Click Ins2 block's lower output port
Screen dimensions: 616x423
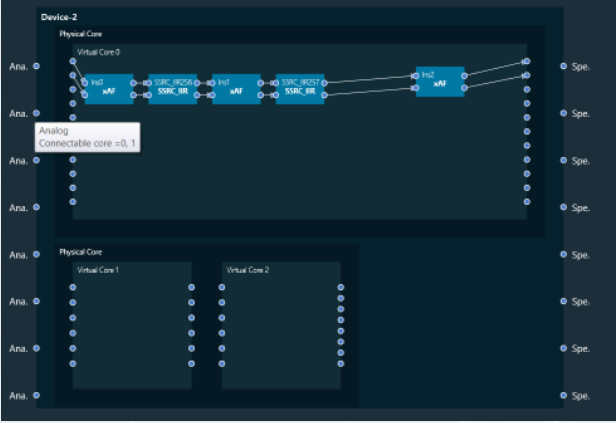pos(464,88)
